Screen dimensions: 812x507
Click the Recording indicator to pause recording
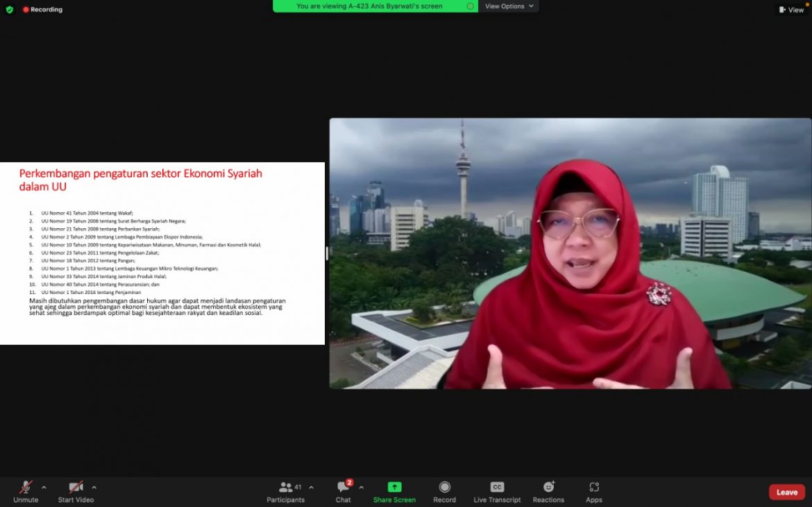(x=42, y=10)
